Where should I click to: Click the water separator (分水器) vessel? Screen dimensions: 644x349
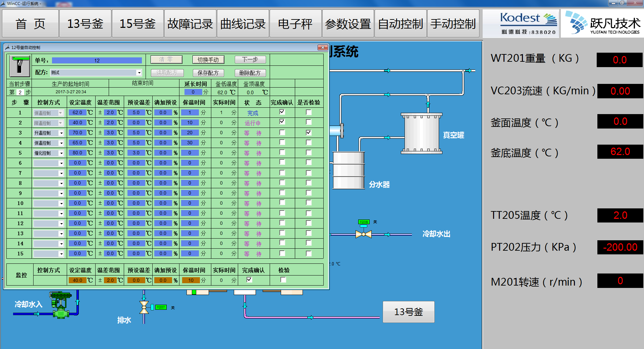click(x=348, y=170)
